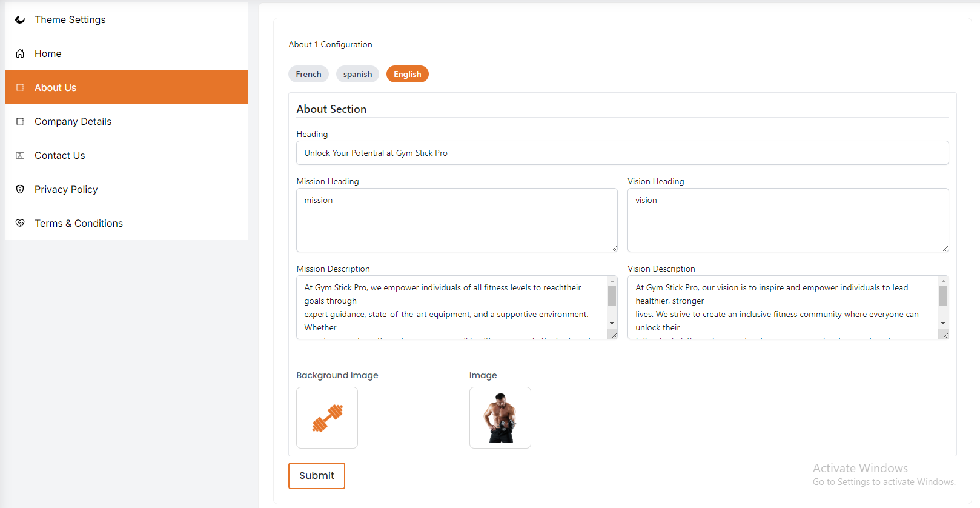The height and width of the screenshot is (508, 980).
Task: Select the dumbbell background image thumbnail
Action: (327, 418)
